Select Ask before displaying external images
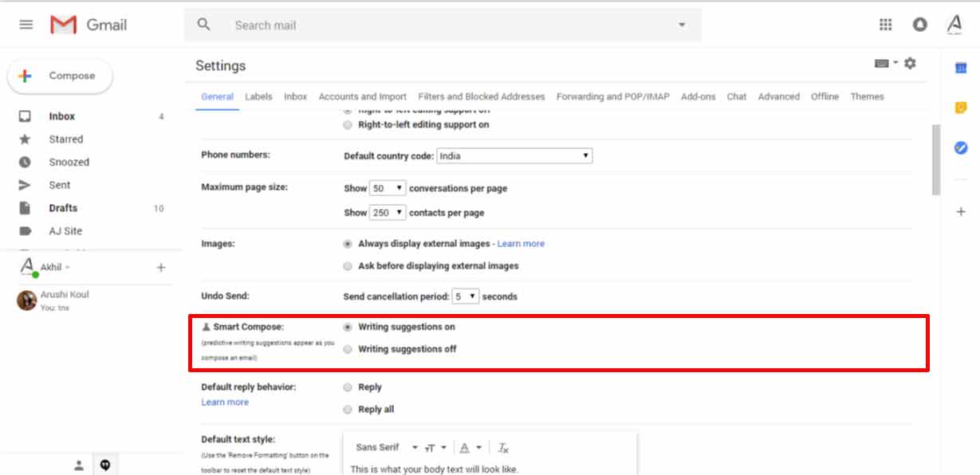The image size is (980, 475). point(347,266)
